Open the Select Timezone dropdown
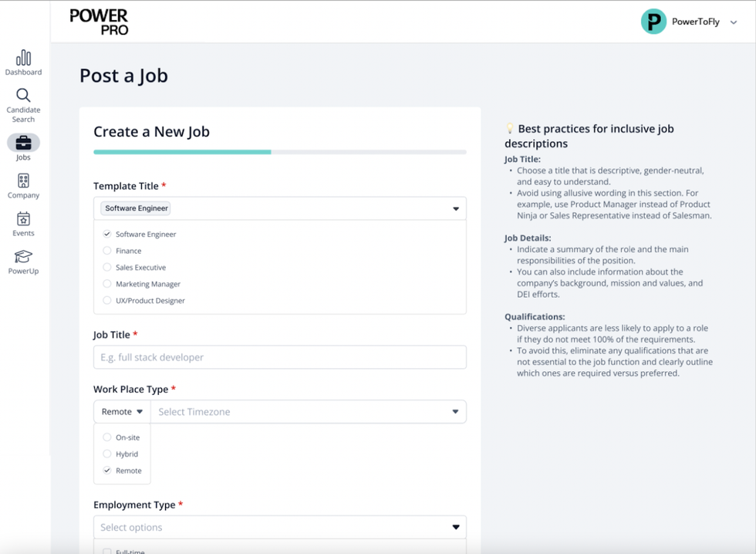 309,412
